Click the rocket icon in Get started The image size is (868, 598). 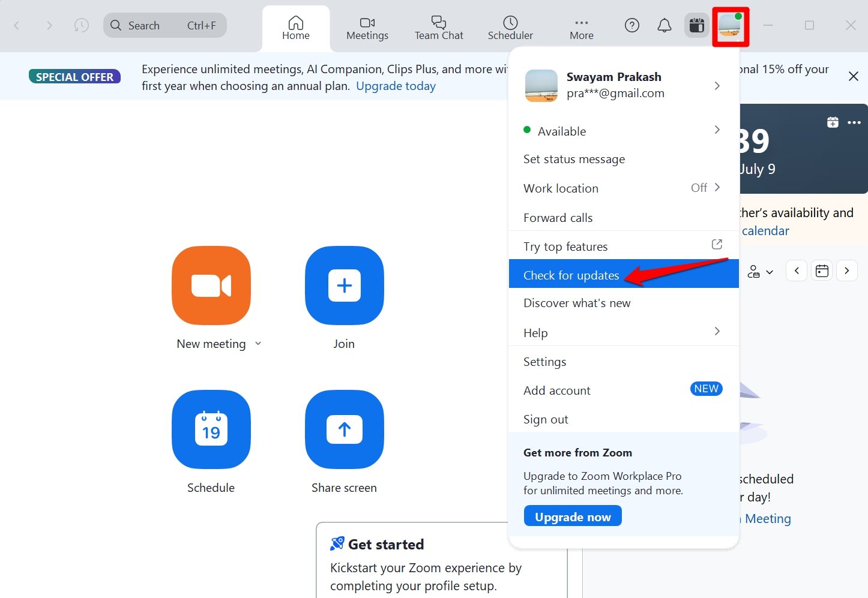coord(337,543)
